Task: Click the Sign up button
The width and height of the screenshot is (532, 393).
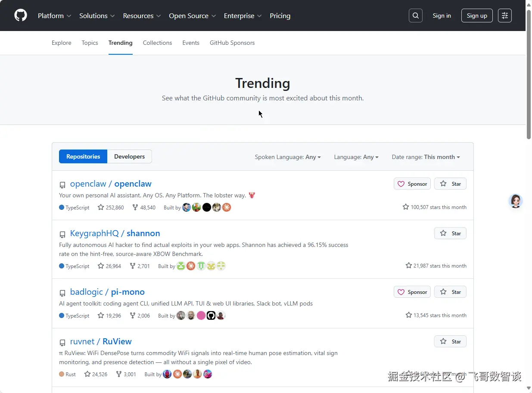Action: coord(476,16)
